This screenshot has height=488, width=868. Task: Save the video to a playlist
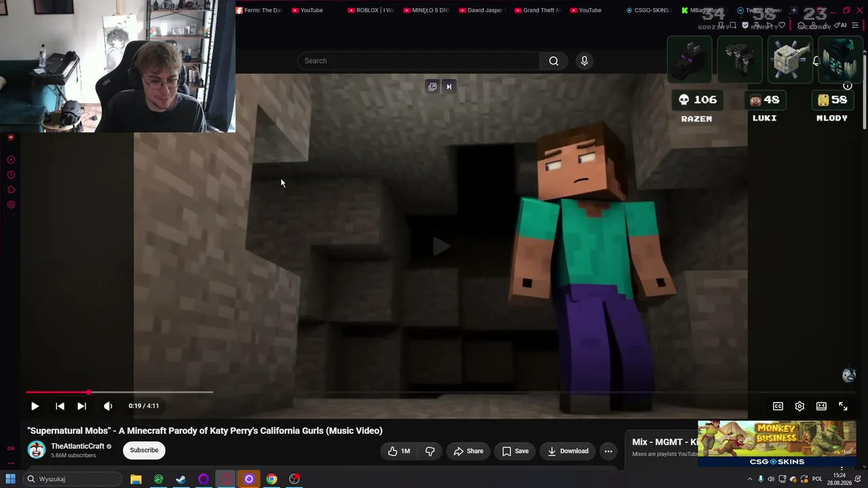[x=515, y=451]
